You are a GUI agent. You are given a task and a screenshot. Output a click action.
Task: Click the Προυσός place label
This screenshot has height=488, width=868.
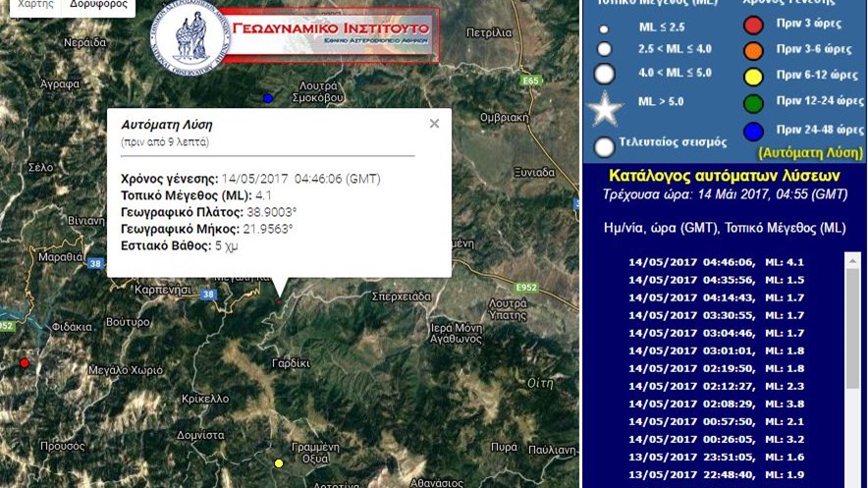pos(63,446)
